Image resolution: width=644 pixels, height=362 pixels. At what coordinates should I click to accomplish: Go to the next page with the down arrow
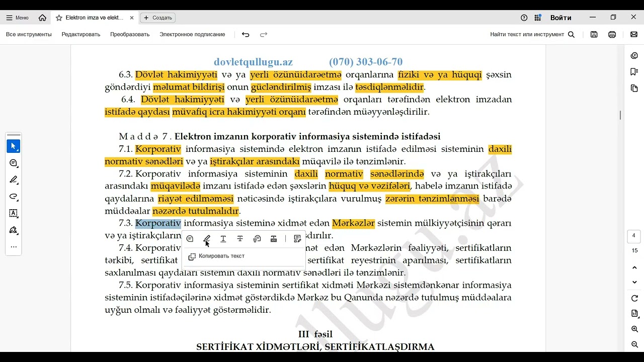(634, 282)
